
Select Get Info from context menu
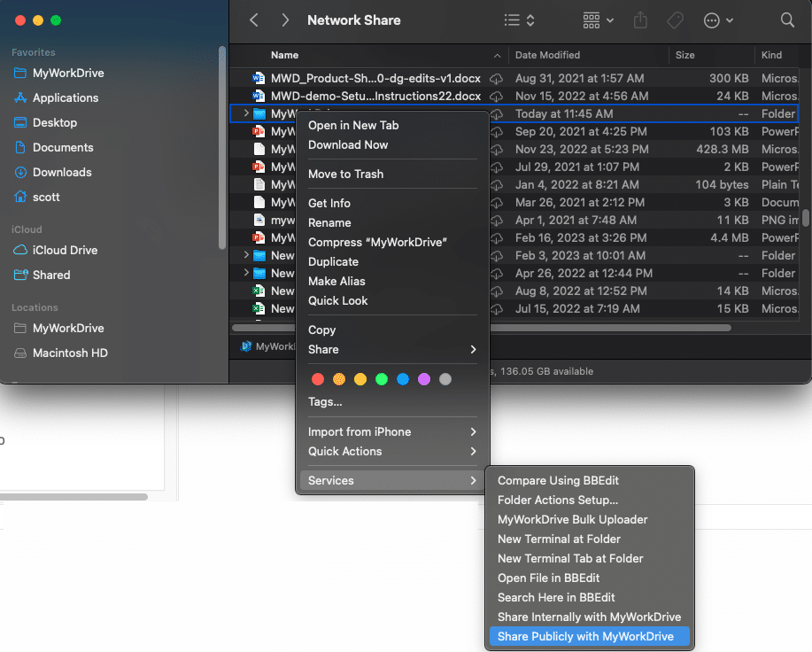point(329,203)
